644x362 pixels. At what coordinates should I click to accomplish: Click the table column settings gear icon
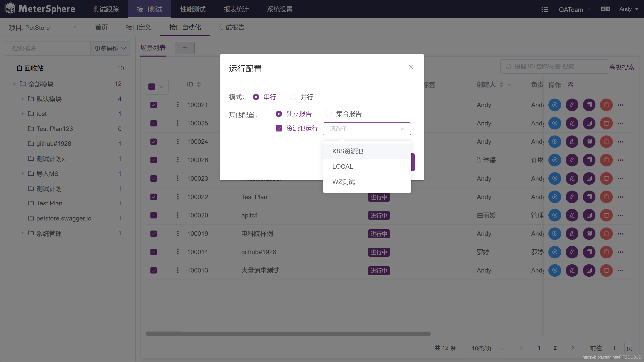pyautogui.click(x=571, y=85)
